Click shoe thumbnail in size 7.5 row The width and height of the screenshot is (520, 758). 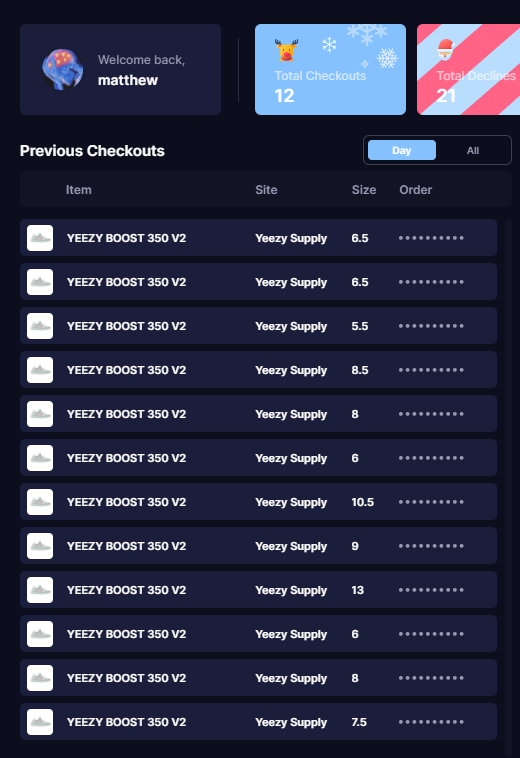[x=40, y=722]
